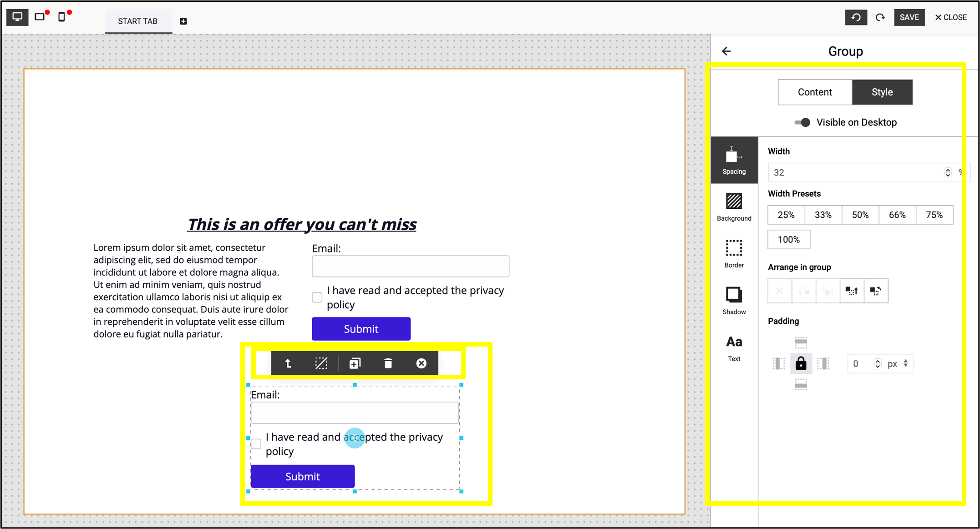Viewport: 980px width, 529px height.
Task: Delete selected group with trash icon
Action: click(388, 363)
